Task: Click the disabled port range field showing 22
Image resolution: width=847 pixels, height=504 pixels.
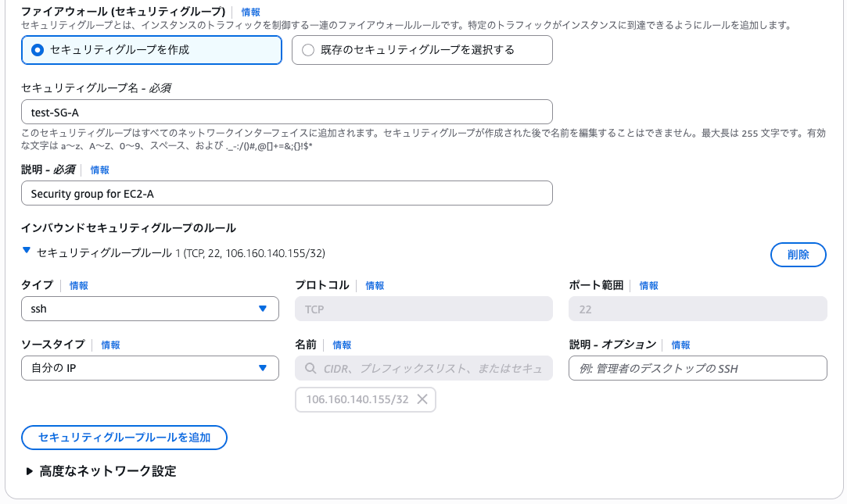Action: [698, 309]
